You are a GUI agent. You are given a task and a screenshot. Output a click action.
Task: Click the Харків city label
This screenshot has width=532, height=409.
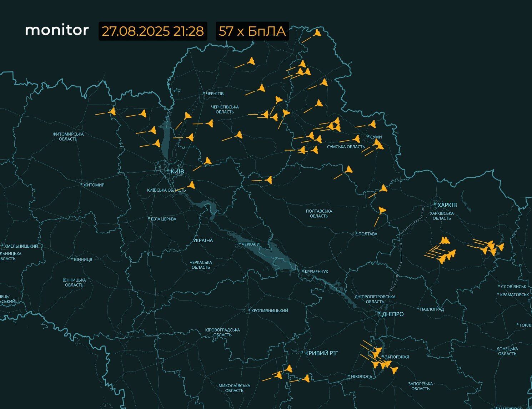(x=447, y=204)
